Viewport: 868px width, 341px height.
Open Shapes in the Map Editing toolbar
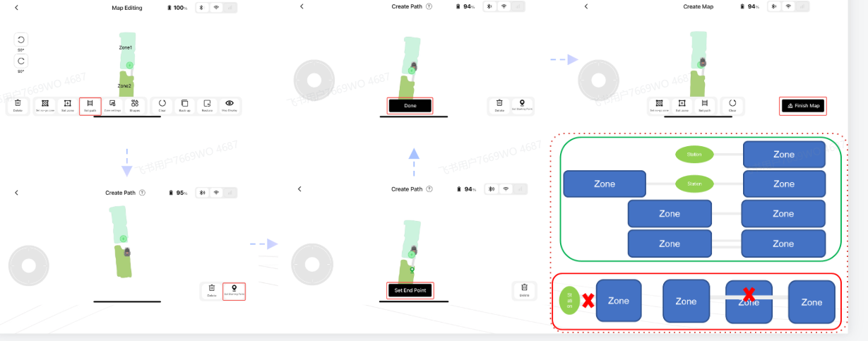135,106
